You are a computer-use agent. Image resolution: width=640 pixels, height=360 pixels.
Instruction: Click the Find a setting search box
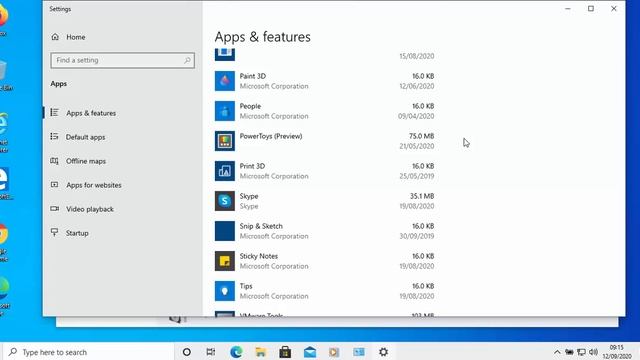122,60
